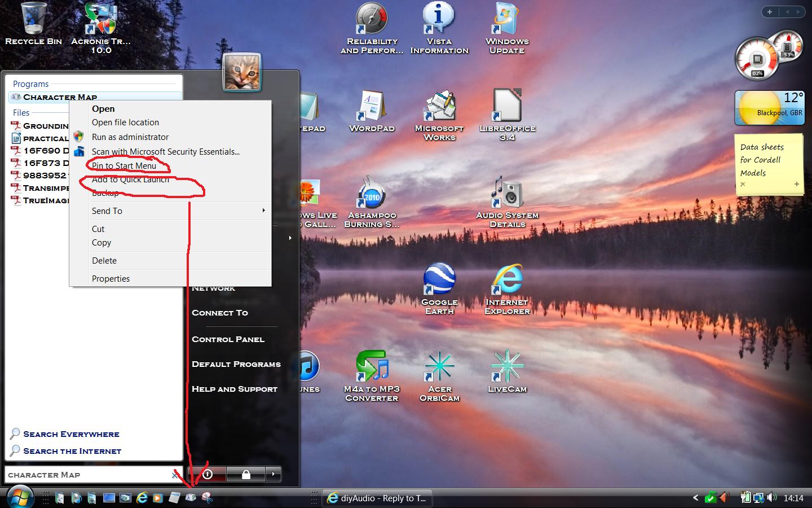The height and width of the screenshot is (508, 812).
Task: Click the Start menu lock button
Action: coord(246,474)
